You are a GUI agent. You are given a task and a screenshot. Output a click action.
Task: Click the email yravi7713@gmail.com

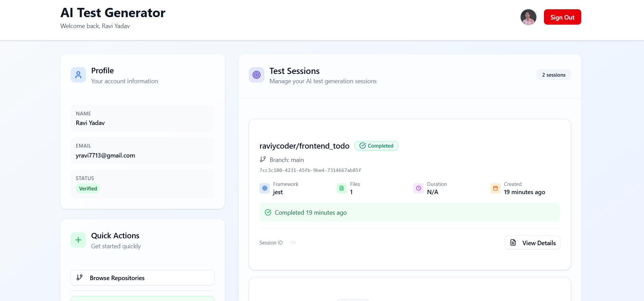[105, 155]
